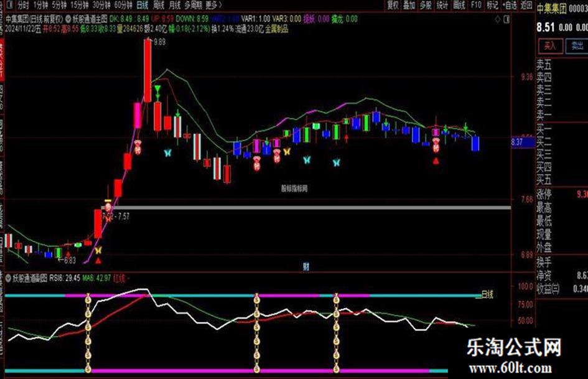Expand the 更多 more periods menu
Viewport: 588px width, 379px height.
(x=213, y=5)
